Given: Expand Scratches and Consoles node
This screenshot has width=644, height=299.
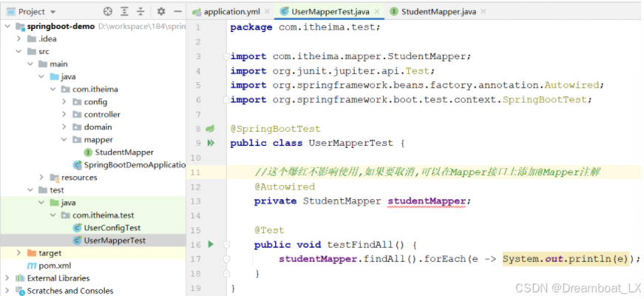Looking at the screenshot, I should tap(8, 291).
